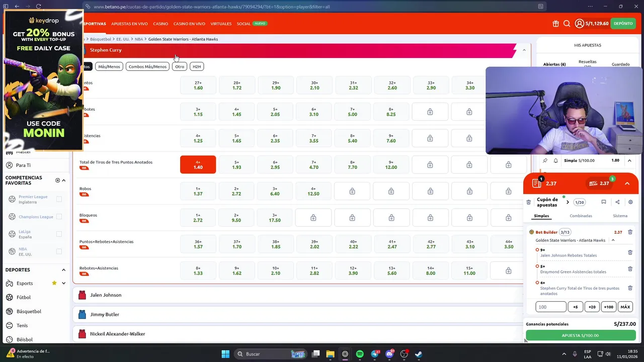Filter by H2H markets

coord(196,66)
